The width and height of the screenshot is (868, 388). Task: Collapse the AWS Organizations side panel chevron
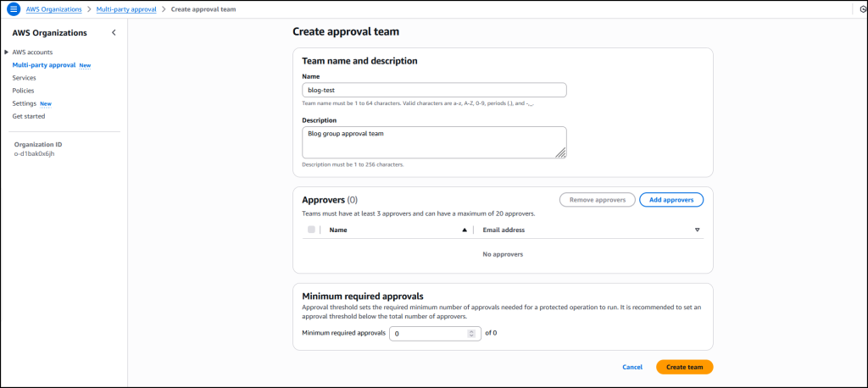(x=114, y=33)
